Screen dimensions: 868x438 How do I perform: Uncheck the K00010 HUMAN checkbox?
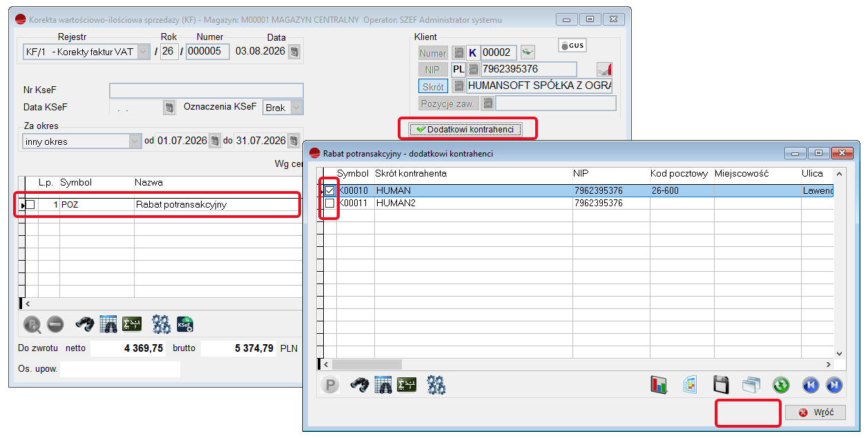tap(329, 191)
